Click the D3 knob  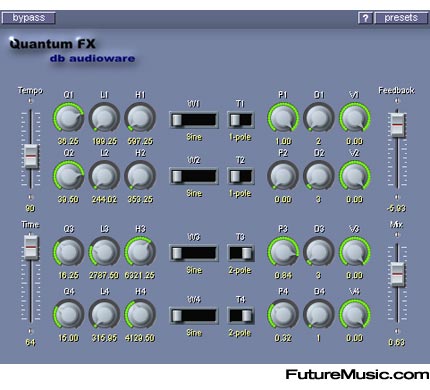click(x=319, y=252)
